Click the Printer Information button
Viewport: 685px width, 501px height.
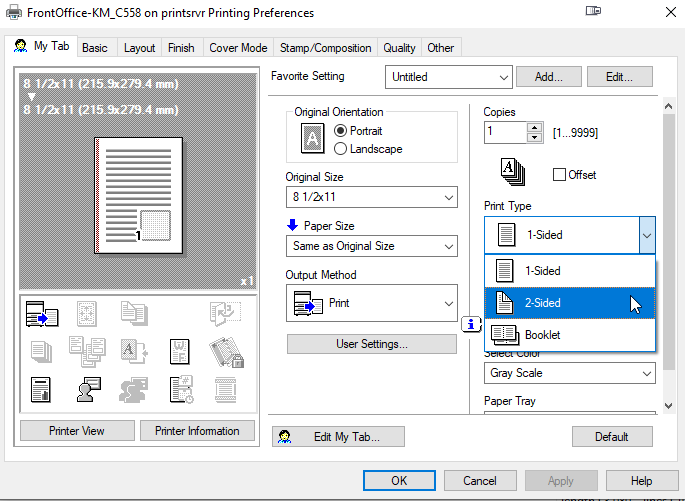click(x=197, y=431)
